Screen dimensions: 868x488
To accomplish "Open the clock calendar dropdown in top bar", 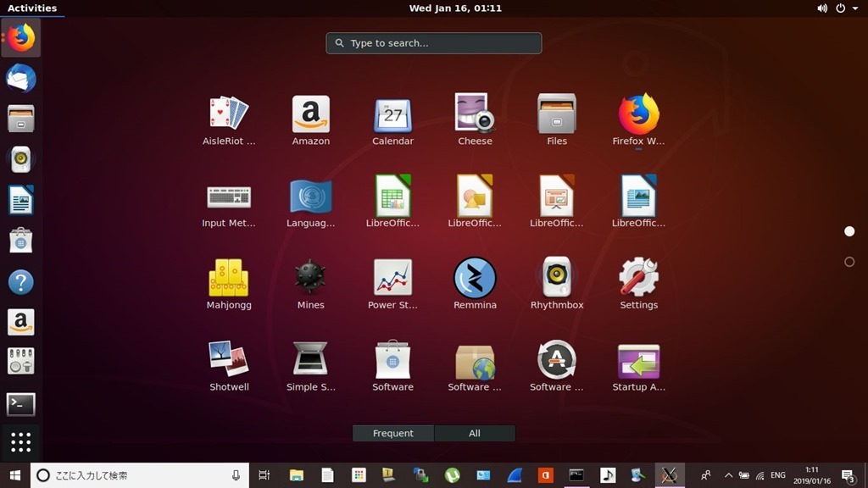I will coord(455,8).
